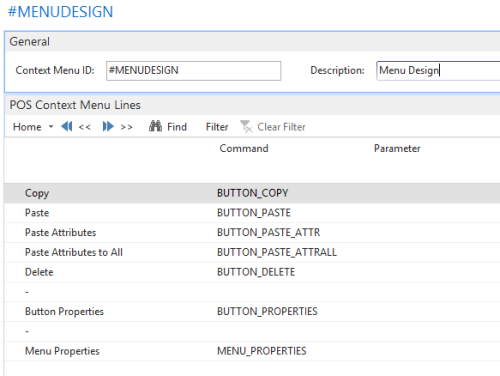500x376 pixels.
Task: Select the Menu Properties row
Action: [x=252, y=351]
